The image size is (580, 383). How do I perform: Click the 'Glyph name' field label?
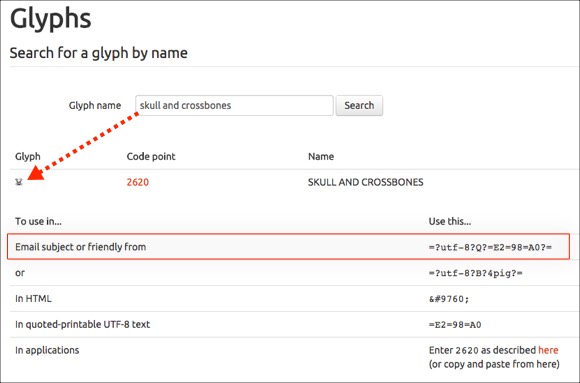click(x=95, y=105)
